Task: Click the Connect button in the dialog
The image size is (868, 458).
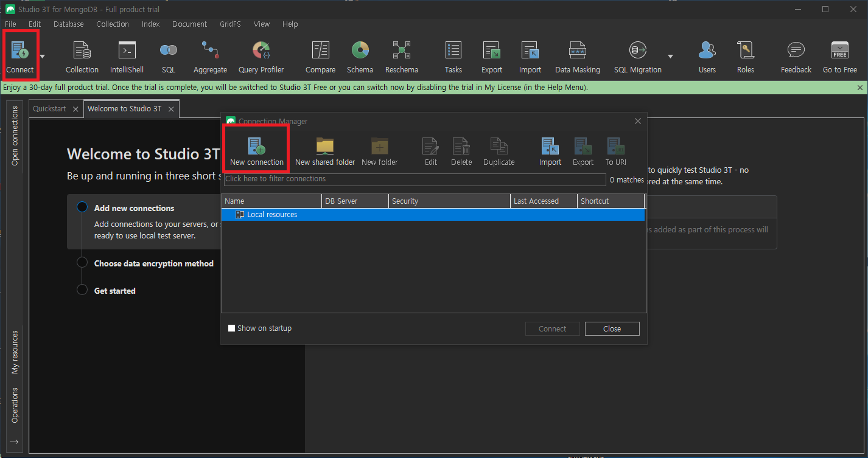Action: pyautogui.click(x=553, y=329)
